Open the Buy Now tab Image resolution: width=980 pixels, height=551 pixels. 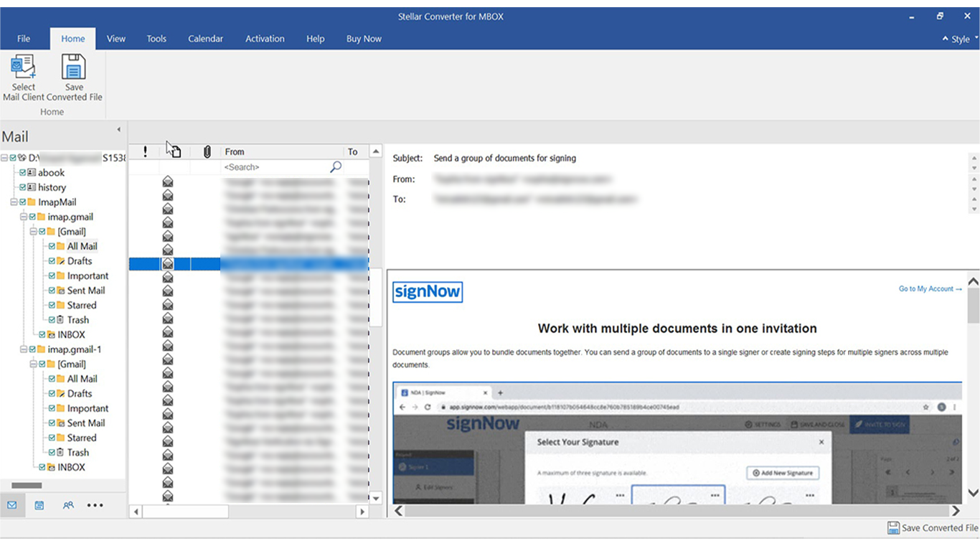coord(364,39)
